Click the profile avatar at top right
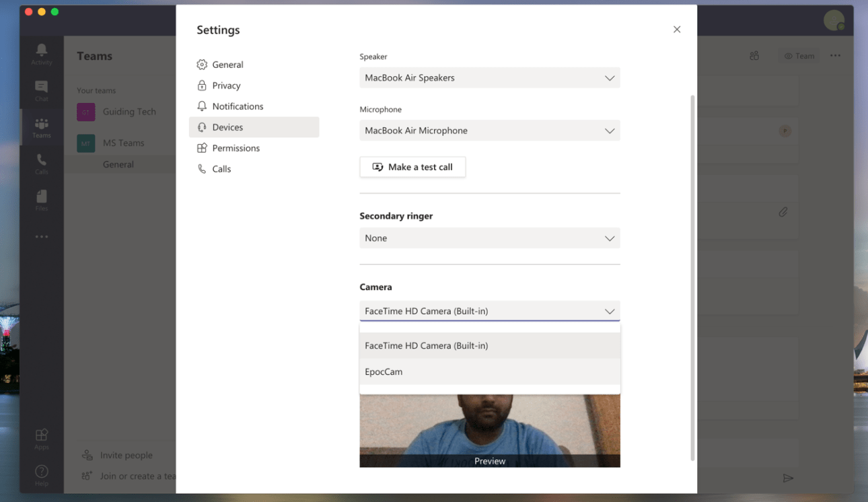Image resolution: width=868 pixels, height=502 pixels. click(834, 20)
